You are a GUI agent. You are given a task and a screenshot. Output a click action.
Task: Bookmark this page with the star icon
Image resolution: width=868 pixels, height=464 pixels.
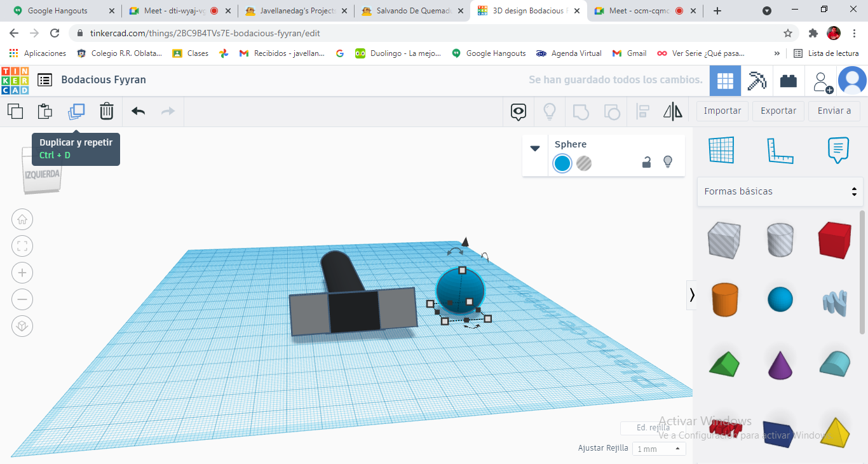coord(788,33)
